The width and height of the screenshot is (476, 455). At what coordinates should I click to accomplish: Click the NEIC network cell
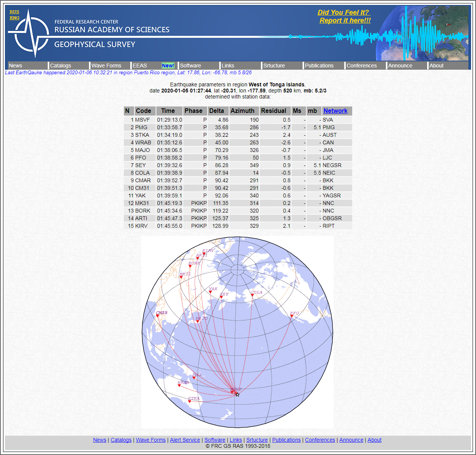tap(337, 173)
